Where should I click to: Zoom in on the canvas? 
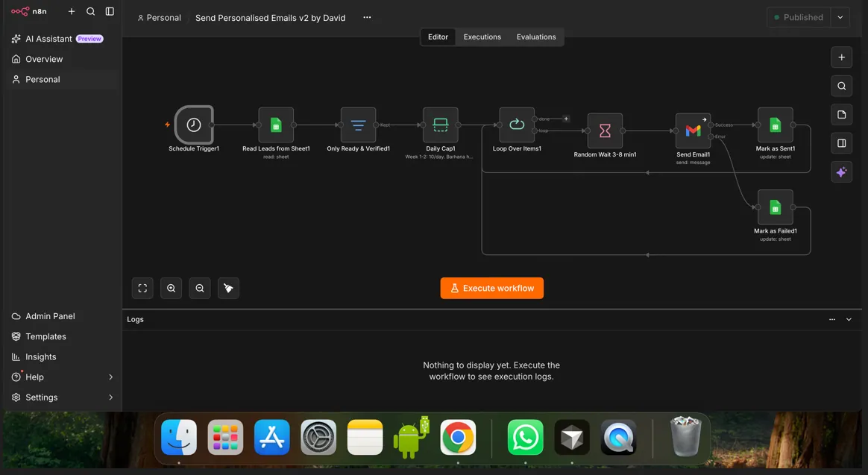pyautogui.click(x=171, y=289)
